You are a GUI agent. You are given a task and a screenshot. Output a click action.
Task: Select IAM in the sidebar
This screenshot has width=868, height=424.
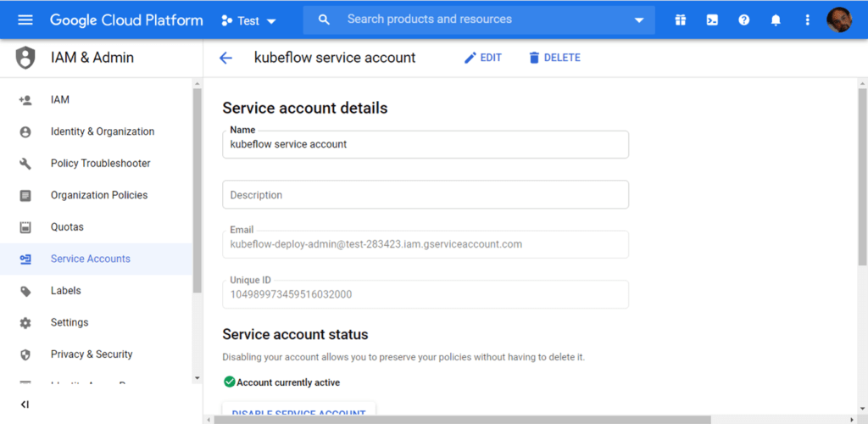(x=97, y=100)
